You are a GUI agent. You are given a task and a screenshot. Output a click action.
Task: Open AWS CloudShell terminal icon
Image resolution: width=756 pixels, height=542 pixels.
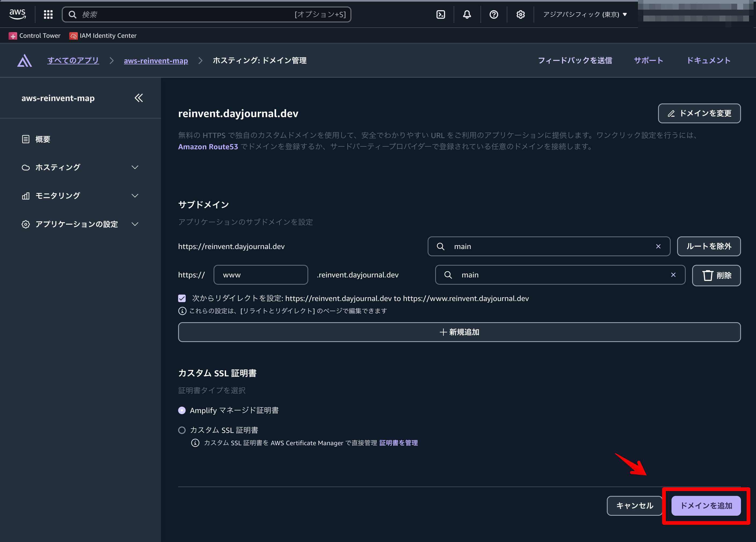[x=441, y=14]
